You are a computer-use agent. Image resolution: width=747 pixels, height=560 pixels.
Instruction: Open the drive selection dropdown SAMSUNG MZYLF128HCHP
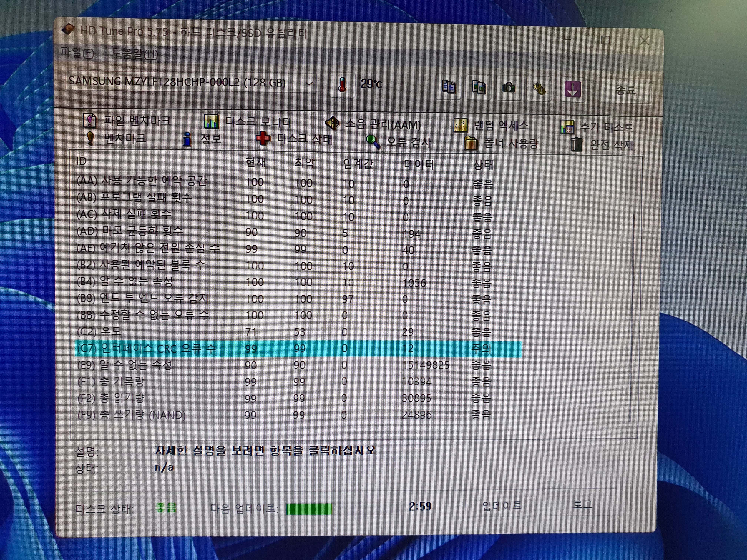(191, 82)
